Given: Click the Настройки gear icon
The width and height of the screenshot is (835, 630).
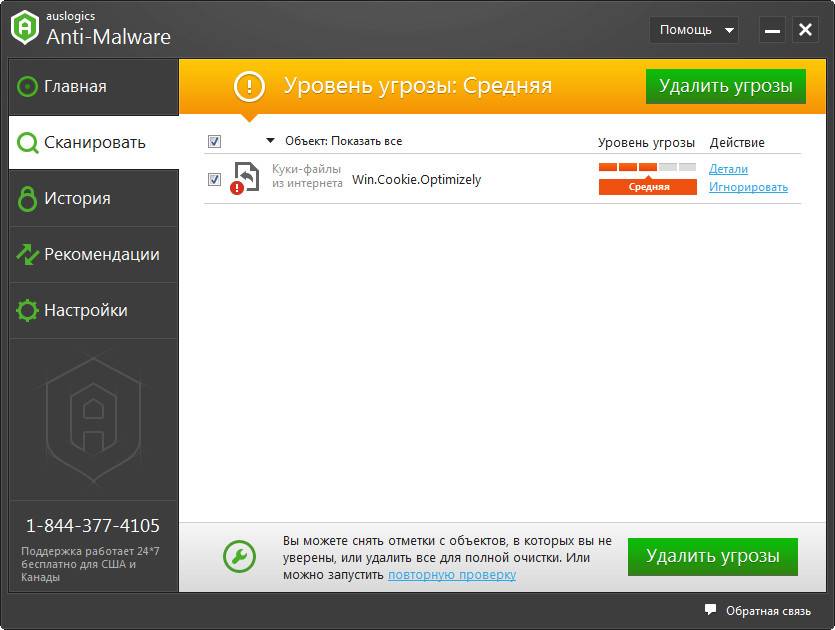Looking at the screenshot, I should (27, 310).
